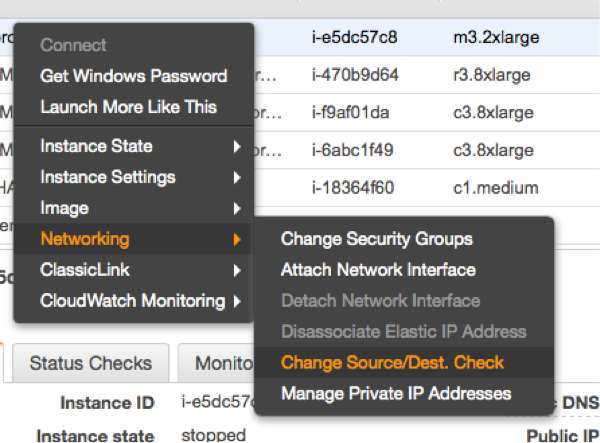Switch to the Status Checks tab

[90, 363]
